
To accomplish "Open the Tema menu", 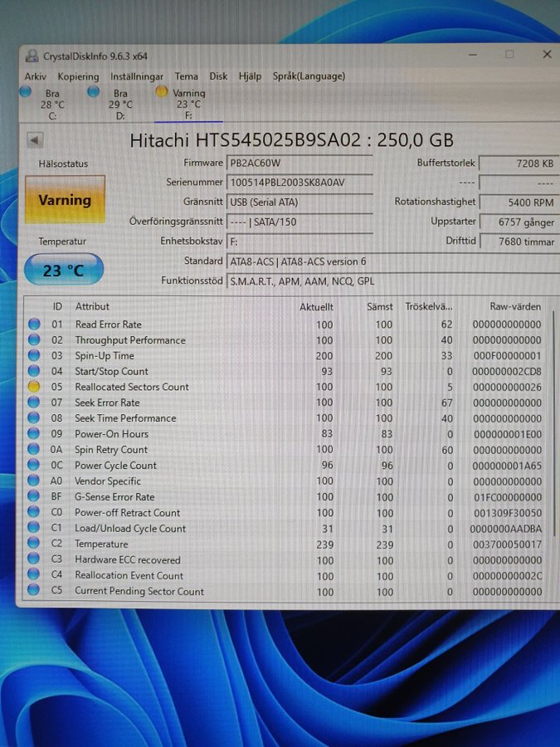I will tap(186, 76).
